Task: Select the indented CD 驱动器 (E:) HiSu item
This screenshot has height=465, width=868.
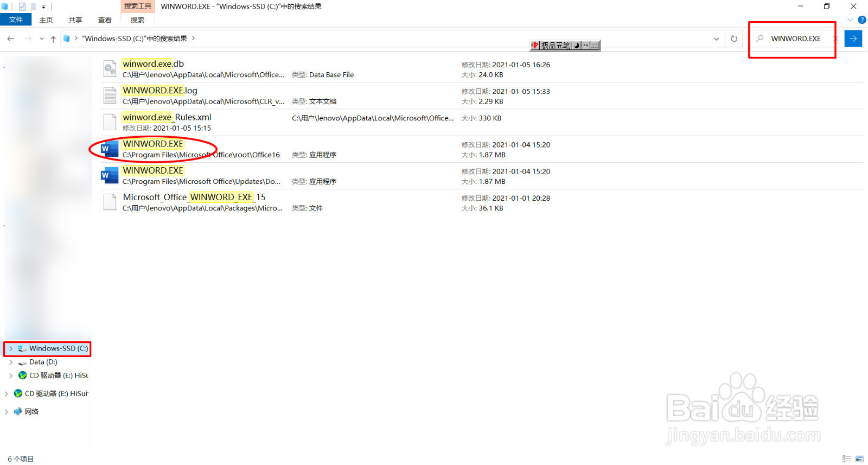Action: point(59,375)
